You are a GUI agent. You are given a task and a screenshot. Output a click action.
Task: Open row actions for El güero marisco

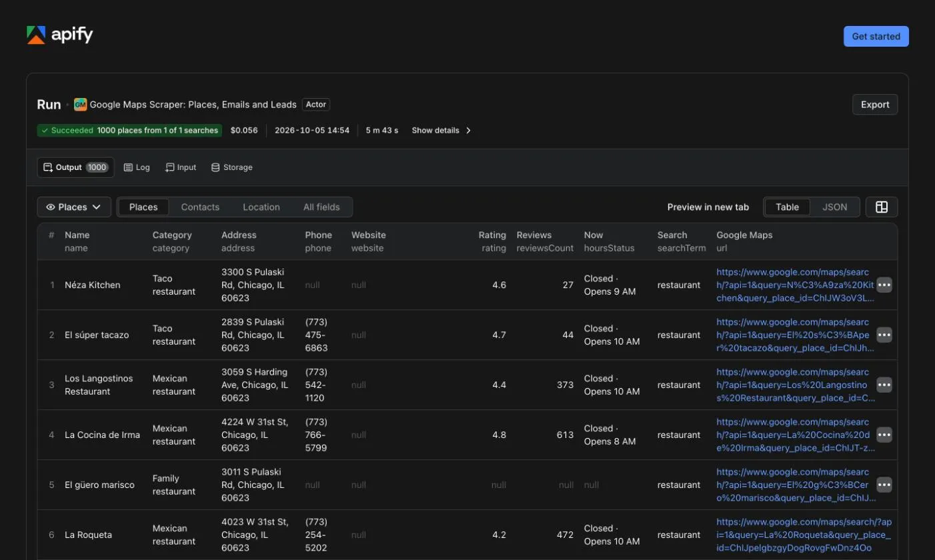coord(884,485)
